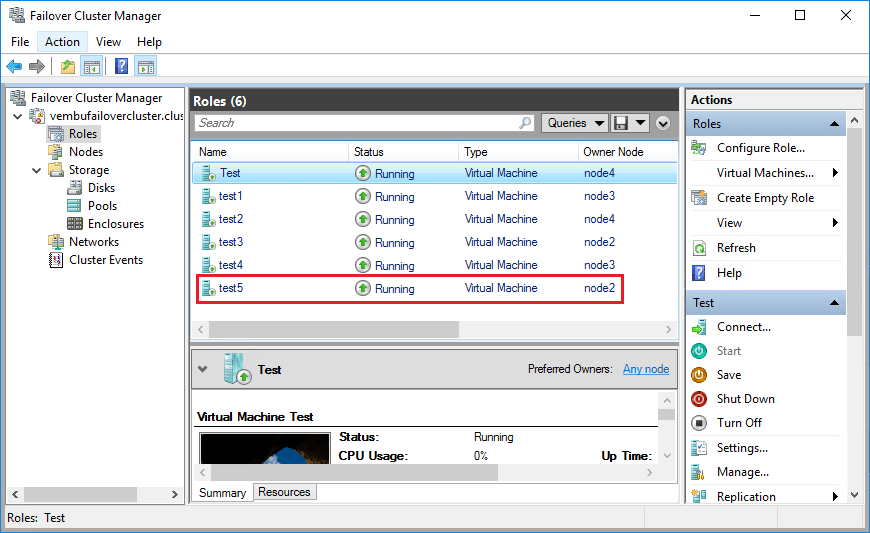
Task: Open the View submenu in Actions
Action: tap(765, 223)
